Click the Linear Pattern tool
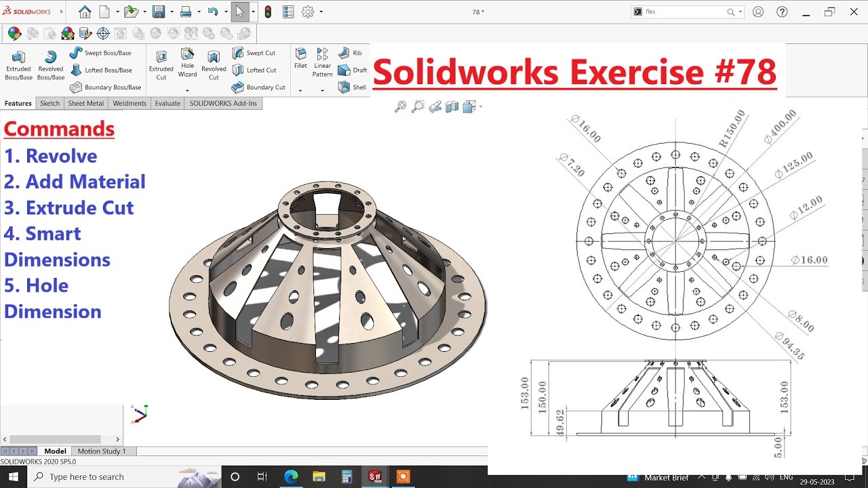Screen dimensions: 868x488 322,63
